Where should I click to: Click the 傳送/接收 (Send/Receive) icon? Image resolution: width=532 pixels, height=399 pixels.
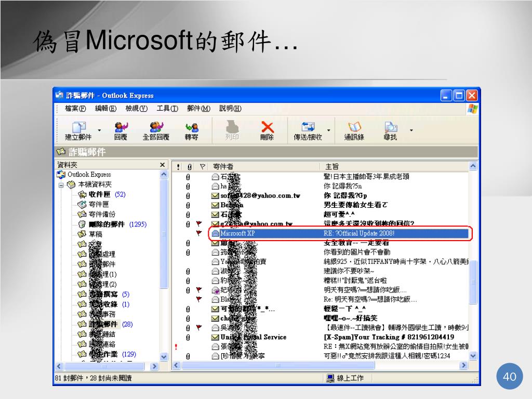[x=308, y=131]
